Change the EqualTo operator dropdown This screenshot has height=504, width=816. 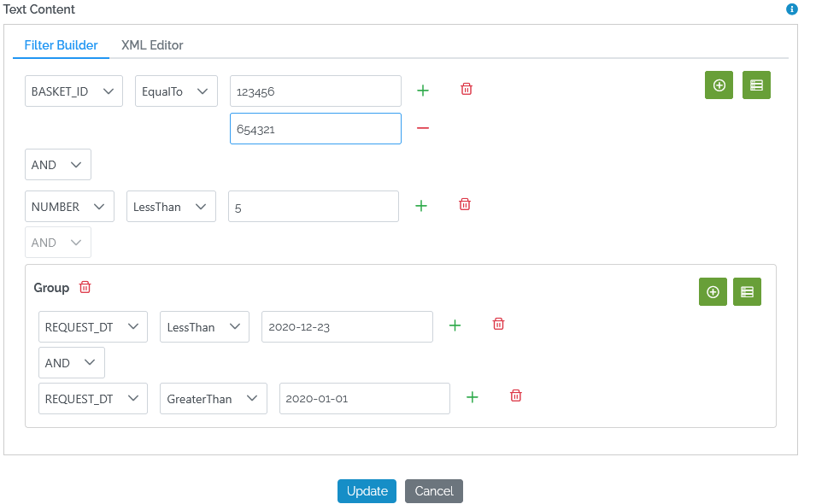tap(176, 90)
